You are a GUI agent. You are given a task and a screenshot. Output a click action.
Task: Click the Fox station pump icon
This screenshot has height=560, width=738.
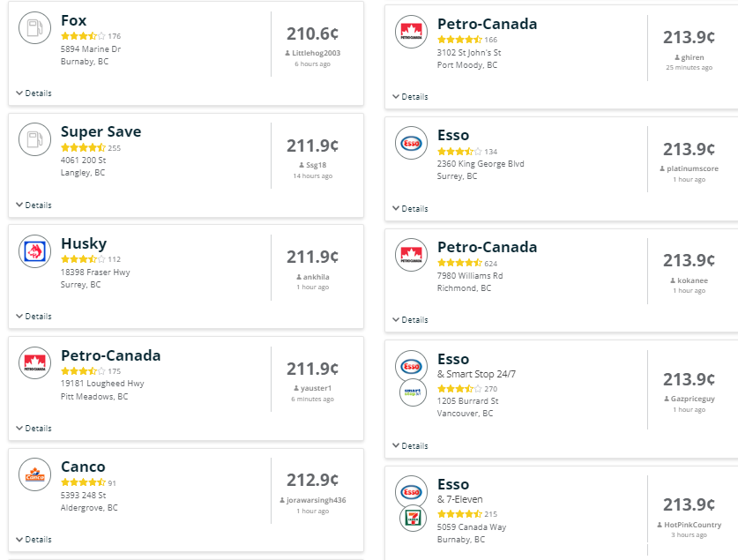[35, 27]
